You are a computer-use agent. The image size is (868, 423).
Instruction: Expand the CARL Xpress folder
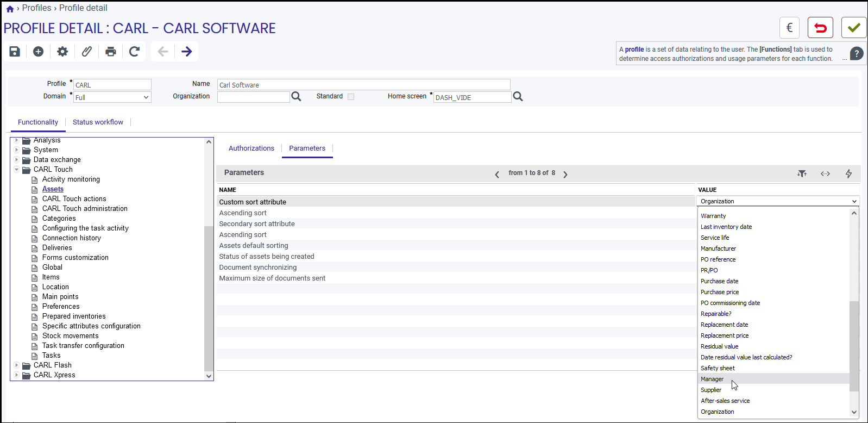click(x=16, y=375)
